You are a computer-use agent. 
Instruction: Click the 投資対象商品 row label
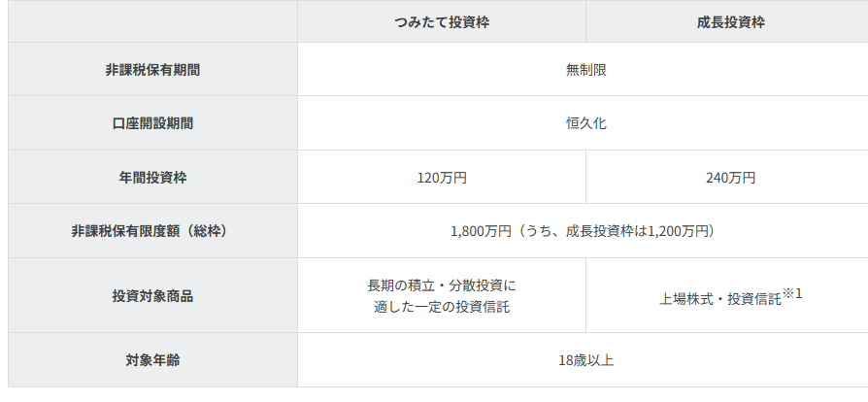[152, 296]
